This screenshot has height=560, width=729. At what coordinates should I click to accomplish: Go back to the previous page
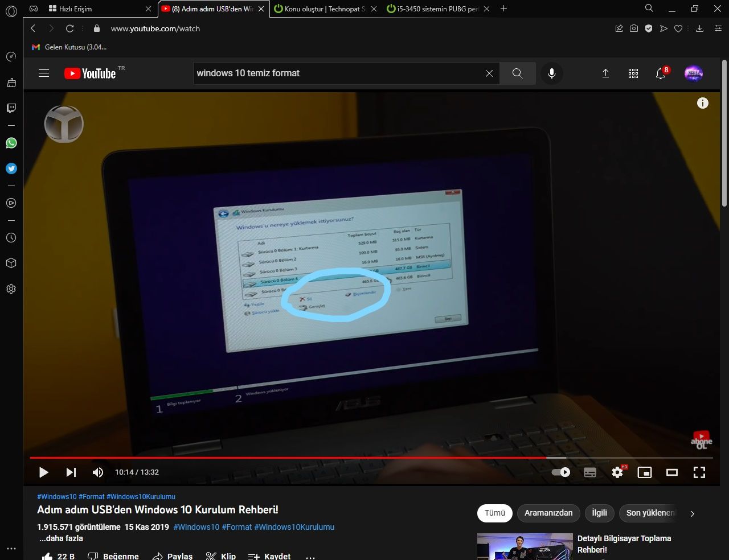click(33, 28)
